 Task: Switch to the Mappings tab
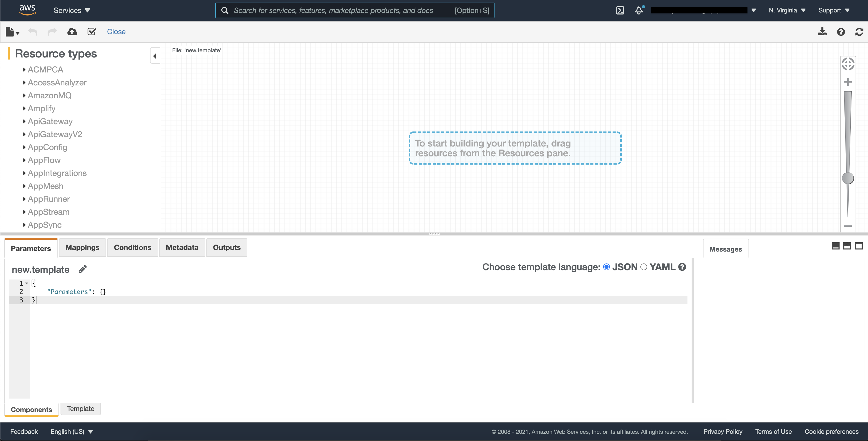[x=82, y=247]
